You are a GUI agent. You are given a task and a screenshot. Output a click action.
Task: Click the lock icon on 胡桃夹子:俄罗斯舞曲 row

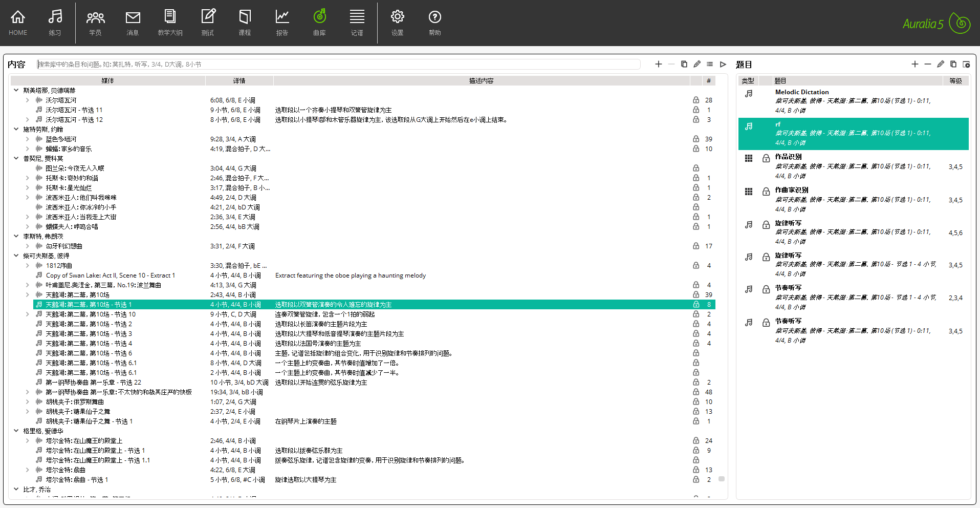pyautogui.click(x=696, y=401)
